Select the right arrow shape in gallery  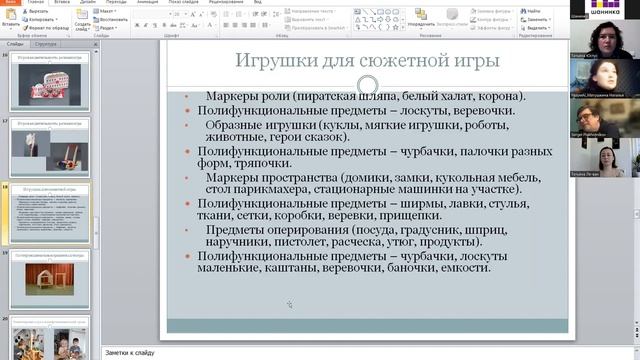point(380,20)
